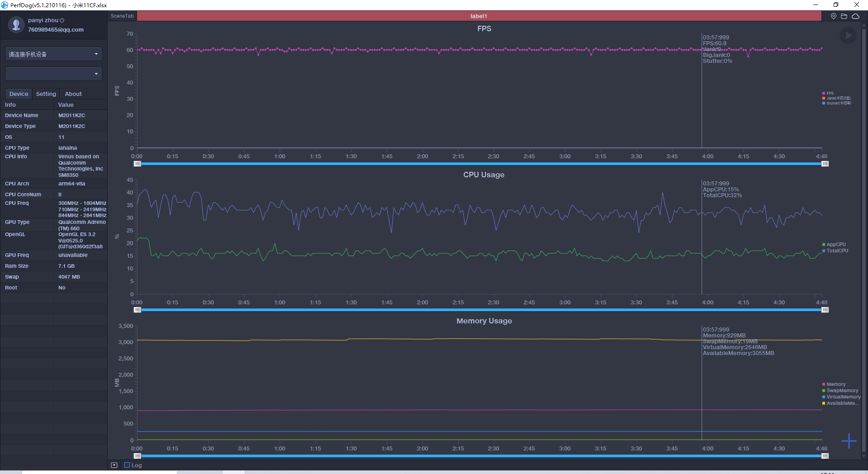Screen dimensions: 868x474
Task: Toggle AppCPU series in CPU legend
Action: [834, 244]
